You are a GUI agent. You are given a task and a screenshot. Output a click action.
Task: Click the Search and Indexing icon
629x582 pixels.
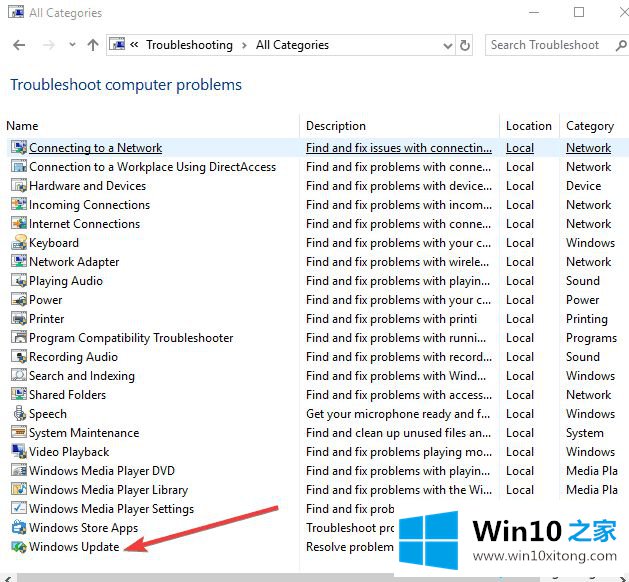pos(19,375)
